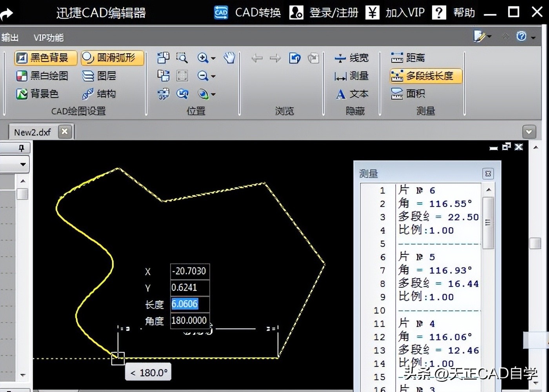Click the 背景色 background color picker
Image resolution: width=549 pixels, height=392 pixels.
tap(38, 94)
